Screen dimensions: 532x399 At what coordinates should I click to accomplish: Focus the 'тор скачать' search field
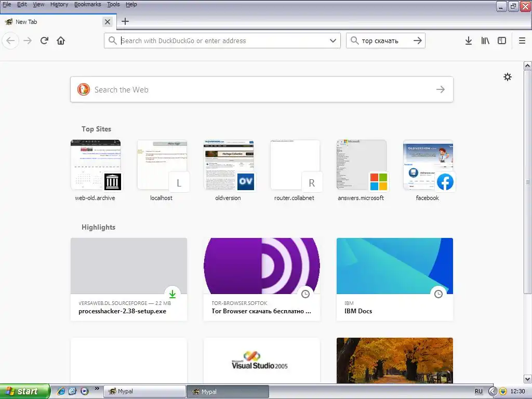(x=385, y=41)
